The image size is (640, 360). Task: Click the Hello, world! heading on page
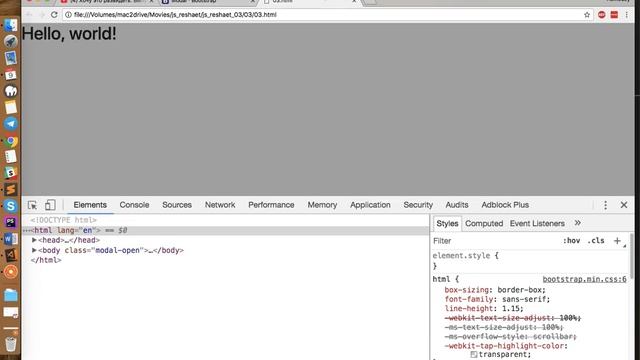tap(69, 33)
